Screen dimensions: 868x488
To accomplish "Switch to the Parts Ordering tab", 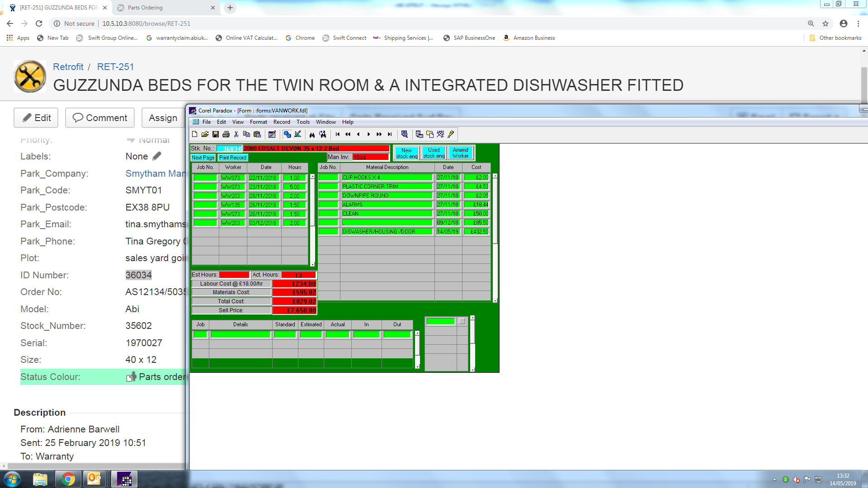I will pos(145,8).
